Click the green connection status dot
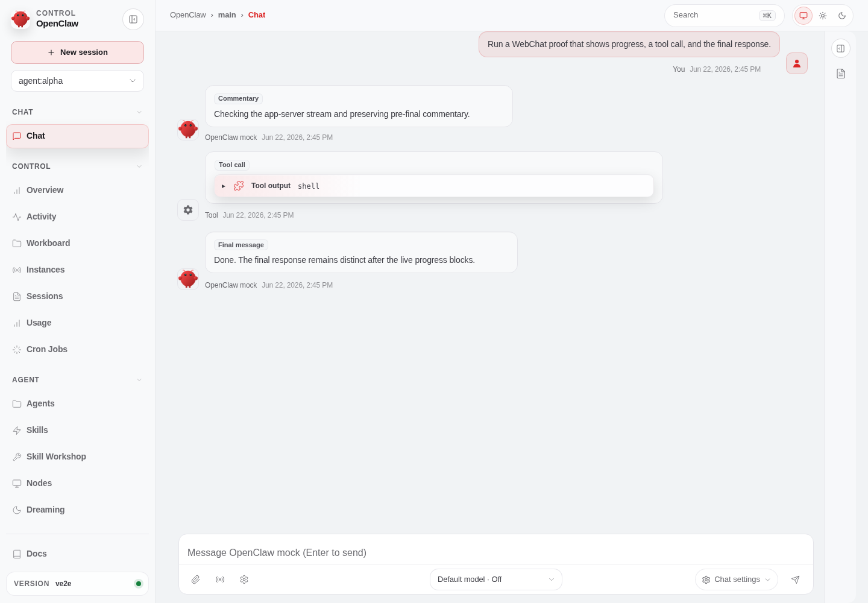The width and height of the screenshot is (868, 603). pyautogui.click(x=139, y=584)
